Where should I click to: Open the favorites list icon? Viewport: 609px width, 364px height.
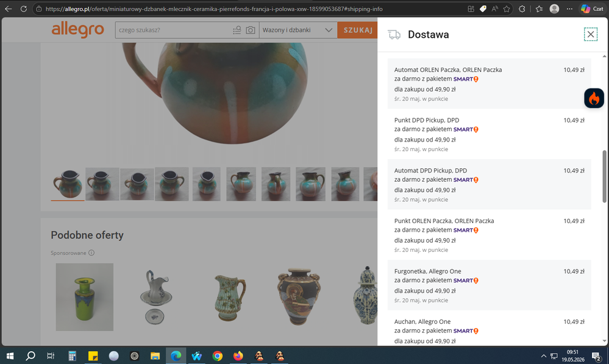539,9
